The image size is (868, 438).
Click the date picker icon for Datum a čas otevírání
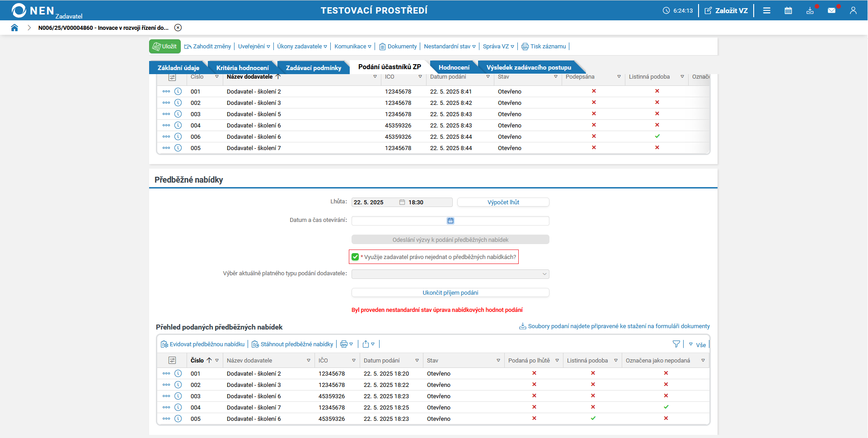click(450, 221)
